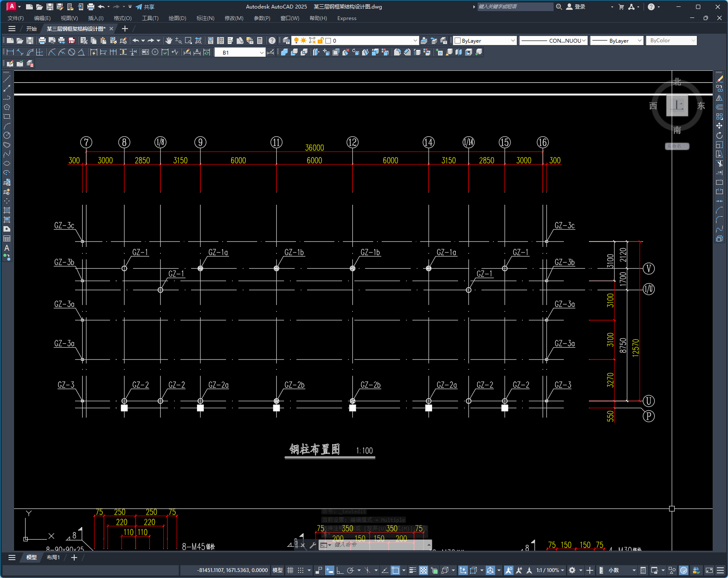The image size is (728, 578).
Task: Toggle polar tracking in status bar
Action: click(x=351, y=570)
